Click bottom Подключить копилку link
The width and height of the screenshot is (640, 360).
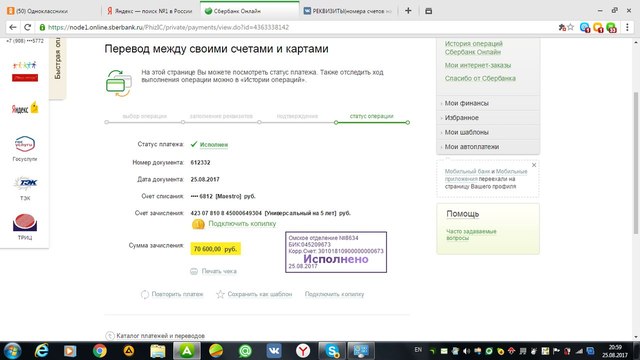[334, 294]
